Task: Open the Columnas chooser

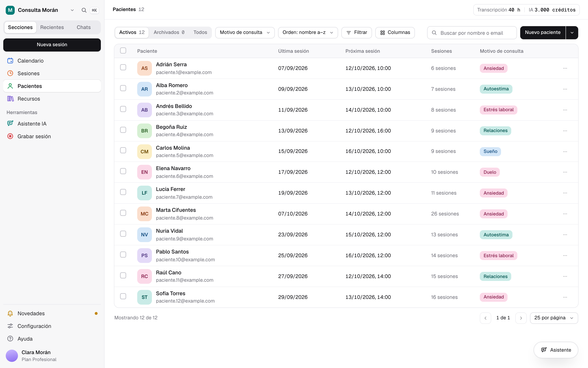Action: coord(395,33)
